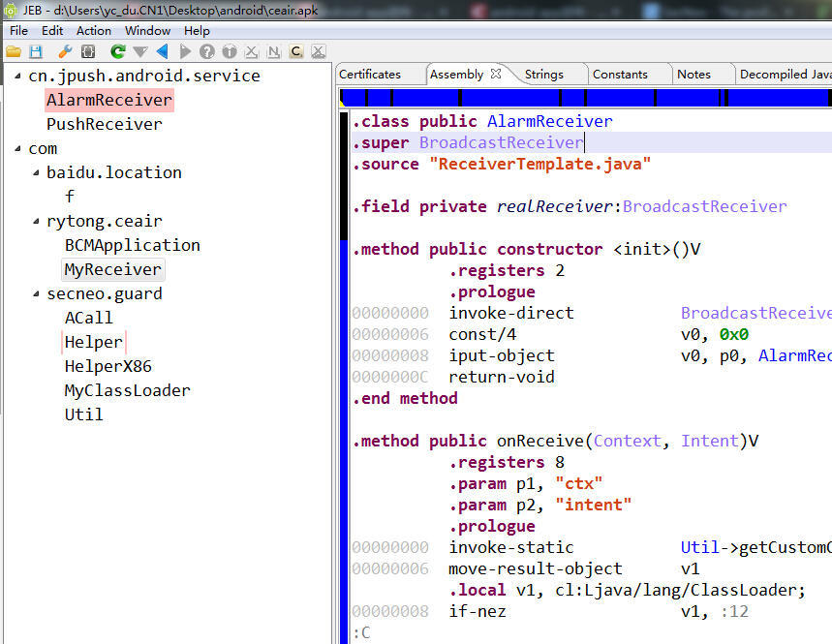This screenshot has width=832, height=644.
Task: Click the info circle toolbar icon
Action: tap(230, 51)
